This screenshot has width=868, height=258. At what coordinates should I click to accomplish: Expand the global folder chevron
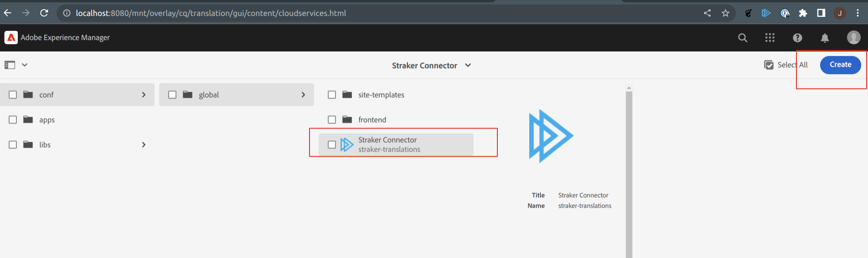click(303, 95)
